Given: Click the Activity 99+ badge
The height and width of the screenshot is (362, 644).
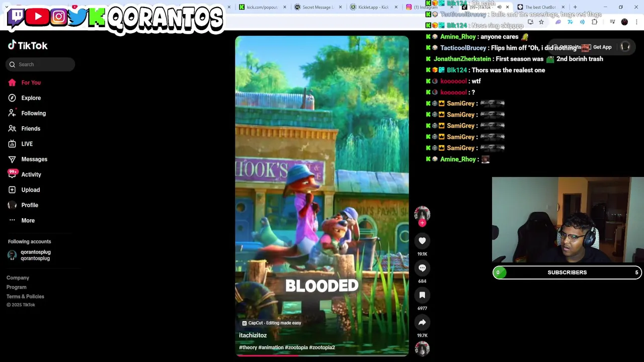Looking at the screenshot, I should tap(13, 172).
